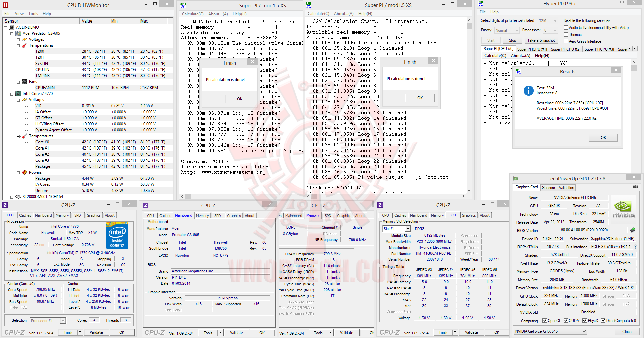Click the Intel Core i7 4770 chip icon
Viewport: 644px width, 338px height.
18,94
